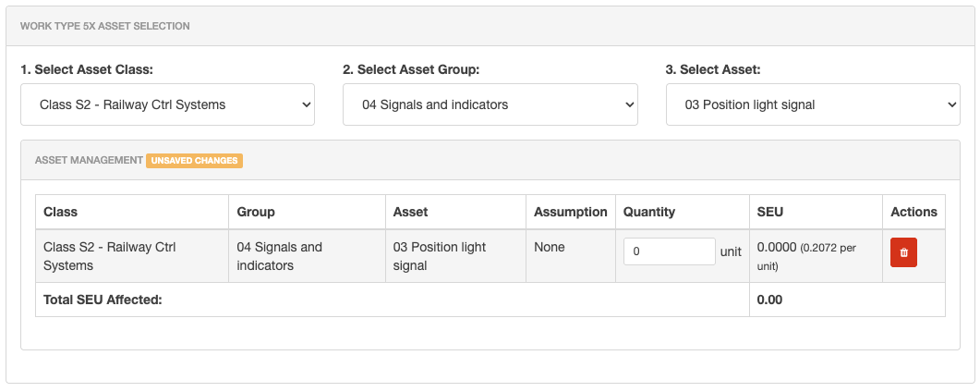The width and height of the screenshot is (980, 392).
Task: Click the 'WORK TYPE 5X ASSET SELECTION' heading
Action: coord(105,26)
